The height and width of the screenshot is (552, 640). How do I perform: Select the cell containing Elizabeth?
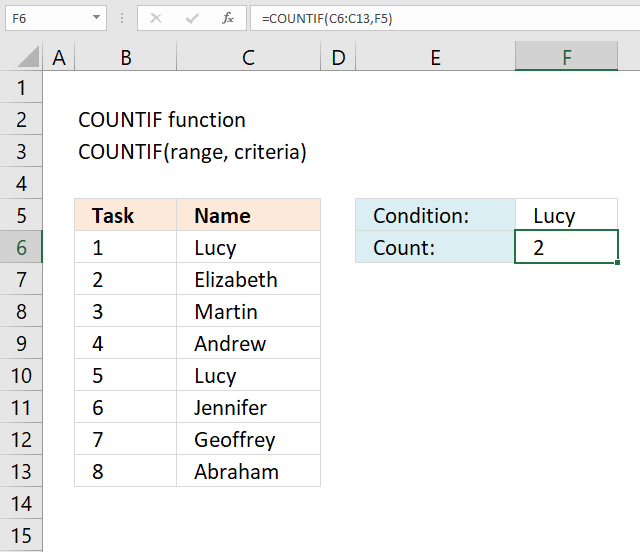coord(248,279)
